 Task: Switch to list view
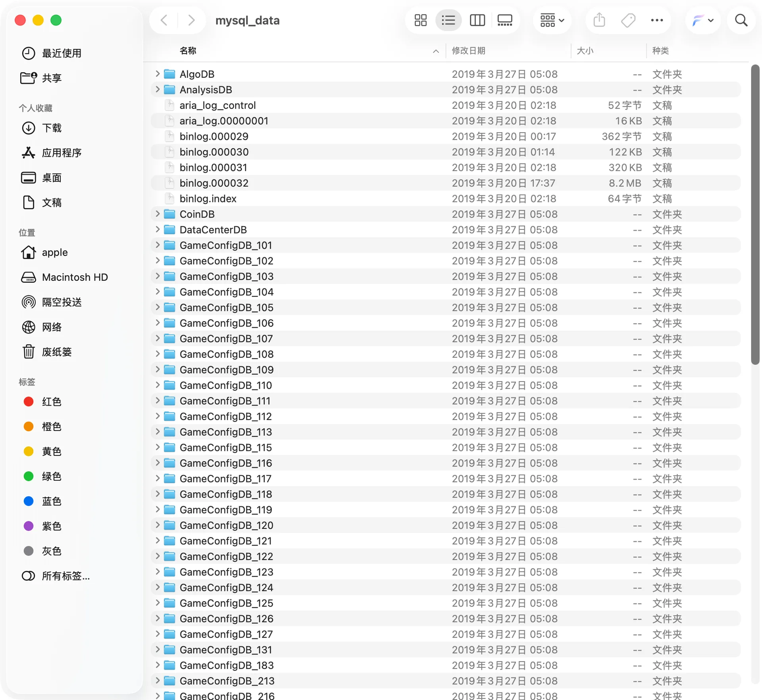pyautogui.click(x=448, y=20)
